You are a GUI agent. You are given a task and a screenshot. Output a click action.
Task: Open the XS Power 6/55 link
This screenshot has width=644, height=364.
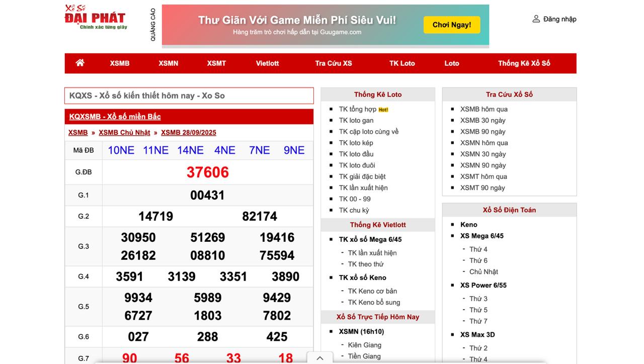483,285
